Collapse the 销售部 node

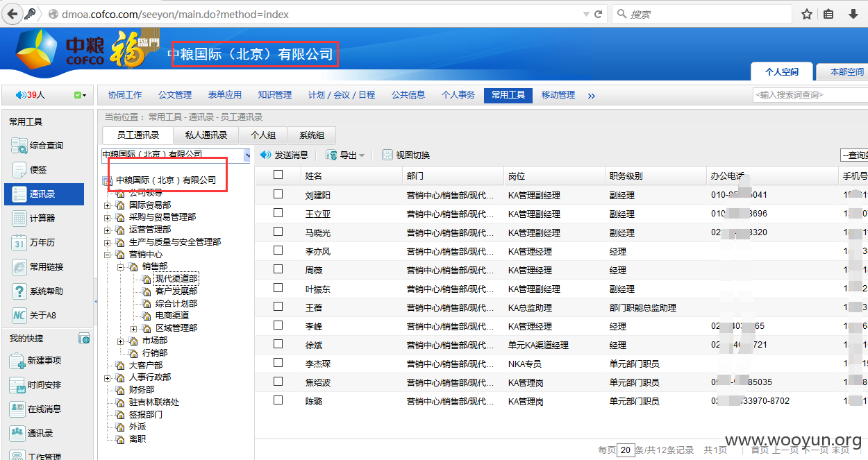[120, 266]
